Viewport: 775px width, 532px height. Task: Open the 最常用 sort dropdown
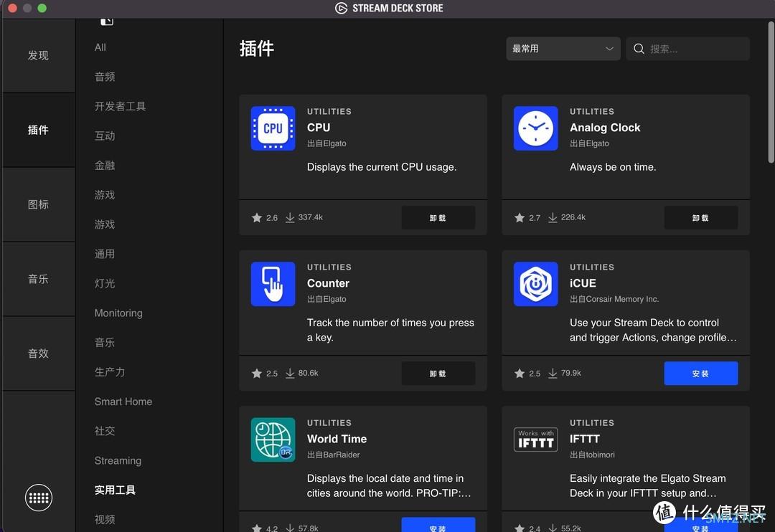pyautogui.click(x=563, y=49)
